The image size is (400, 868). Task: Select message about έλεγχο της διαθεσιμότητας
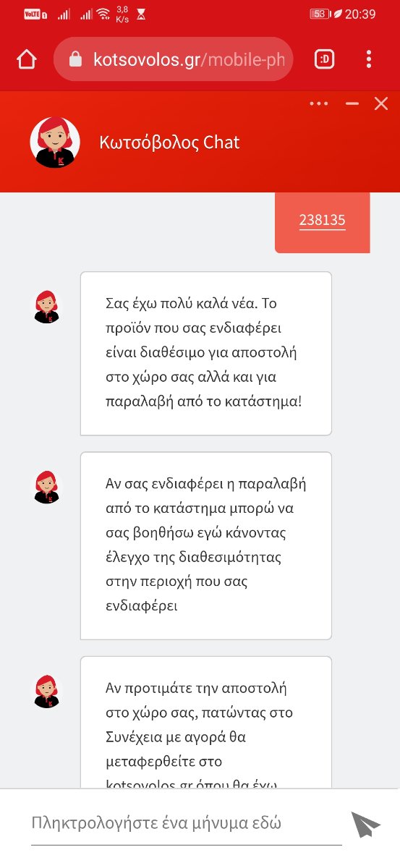[205, 545]
